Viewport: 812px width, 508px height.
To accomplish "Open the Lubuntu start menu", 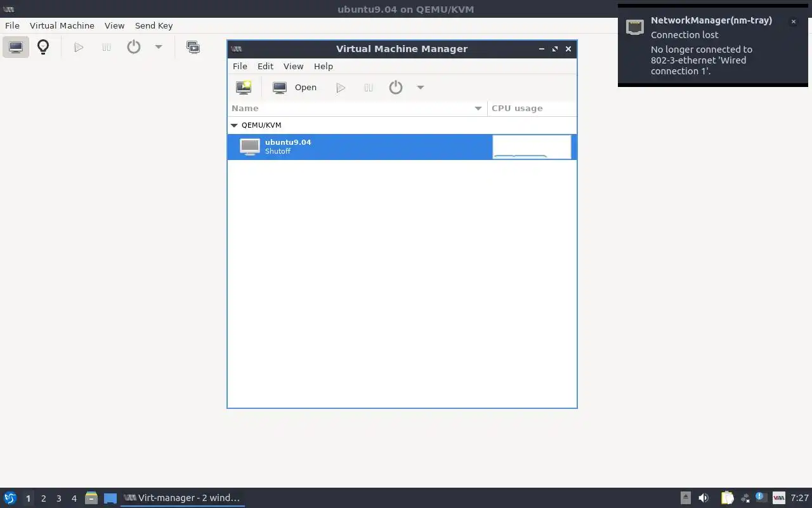I will click(10, 498).
